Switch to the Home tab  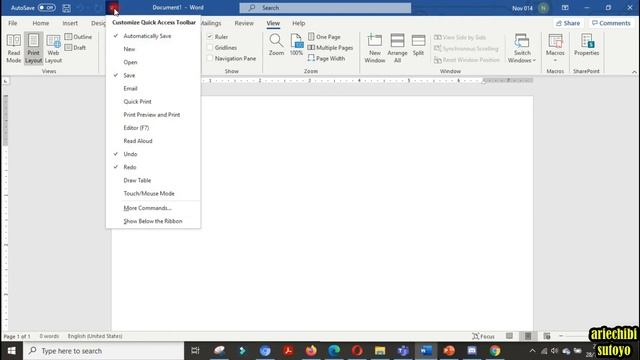[x=41, y=23]
